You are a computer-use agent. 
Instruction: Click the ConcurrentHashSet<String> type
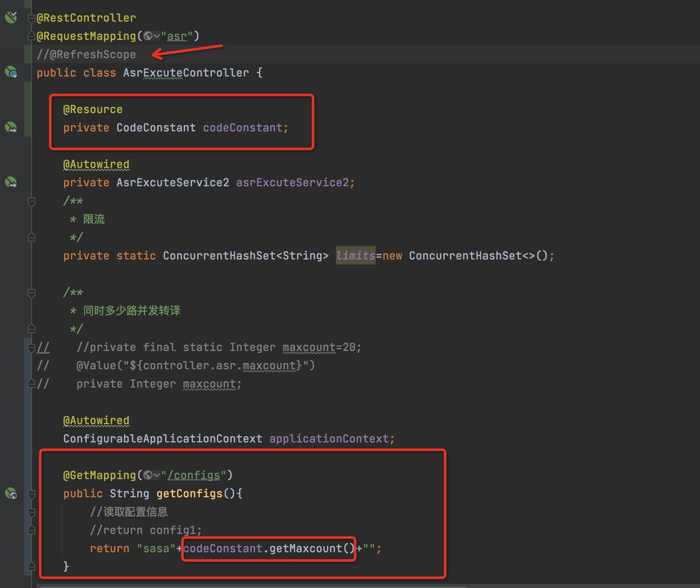point(246,256)
